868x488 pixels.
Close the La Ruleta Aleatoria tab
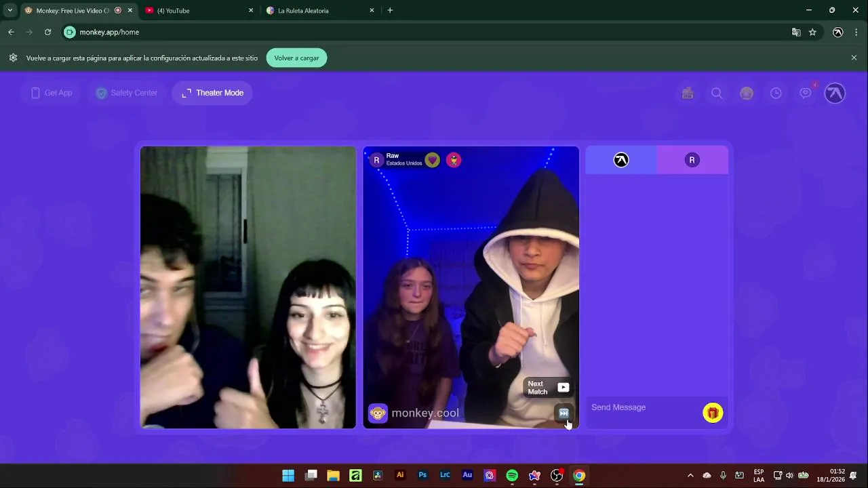372,10
